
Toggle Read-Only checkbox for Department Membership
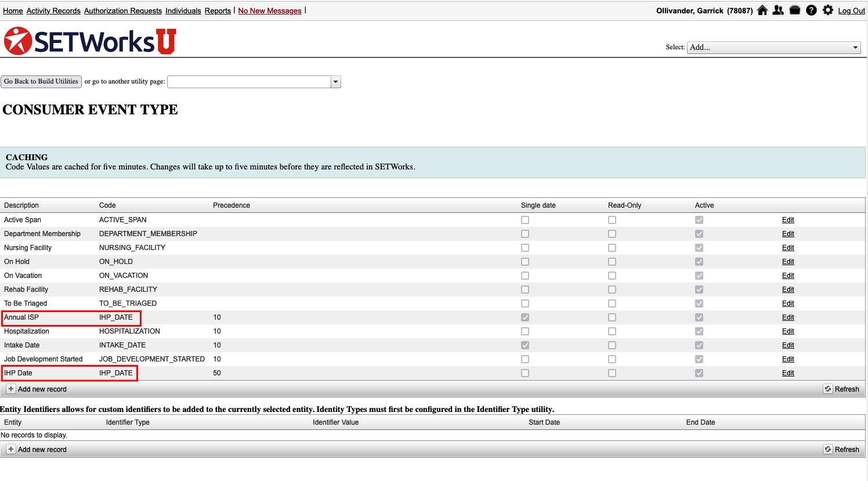click(612, 234)
